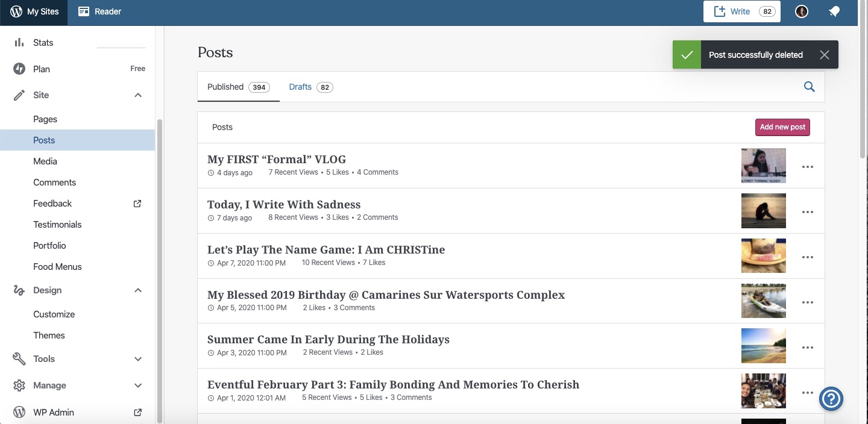This screenshot has height=424, width=868.
Task: Open ellipsis menu for My FIRST "Formal" VLOG
Action: coord(807,167)
